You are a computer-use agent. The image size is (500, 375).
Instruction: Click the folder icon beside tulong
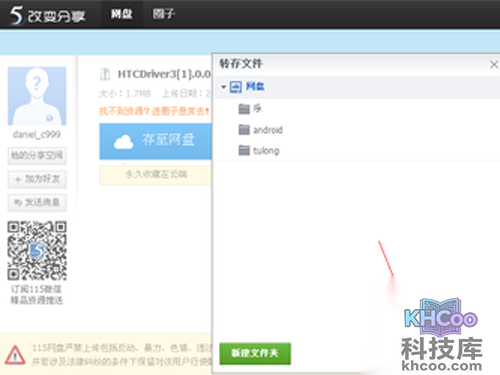coord(244,151)
